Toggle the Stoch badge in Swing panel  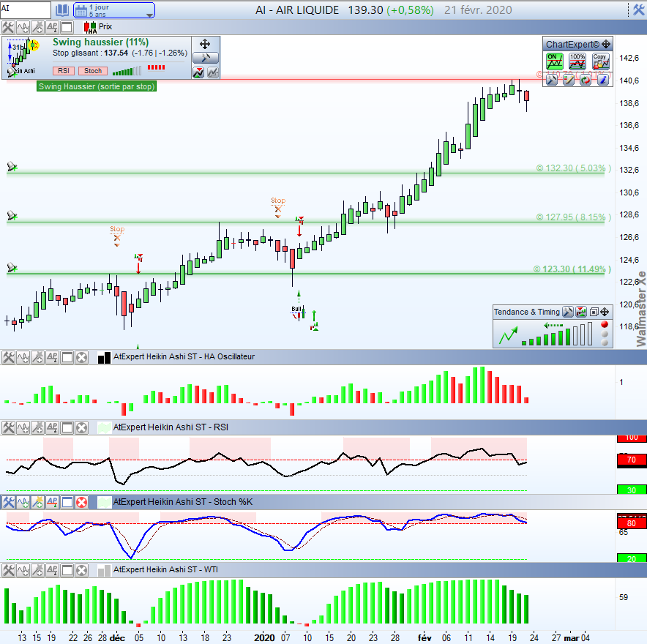tap(93, 71)
